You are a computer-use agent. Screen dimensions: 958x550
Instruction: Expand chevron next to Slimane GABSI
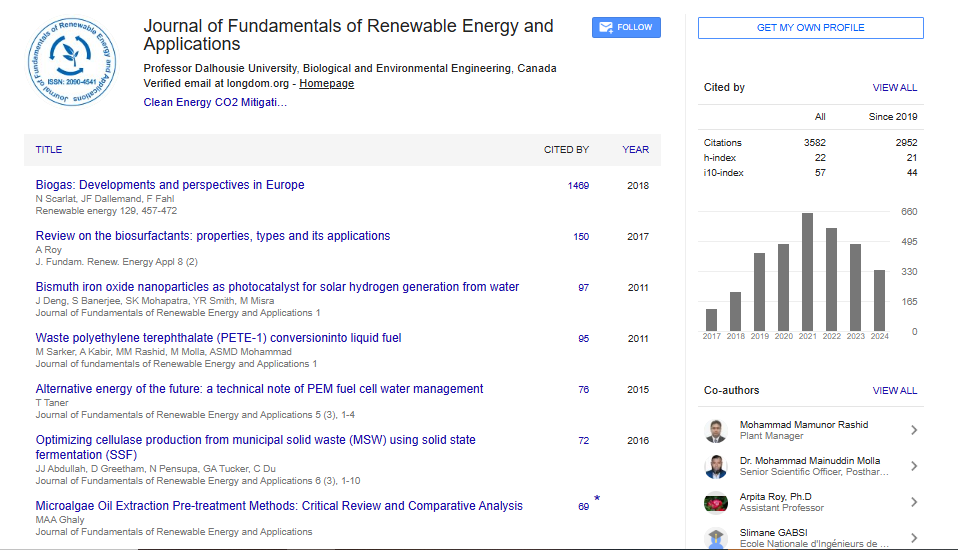[913, 538]
